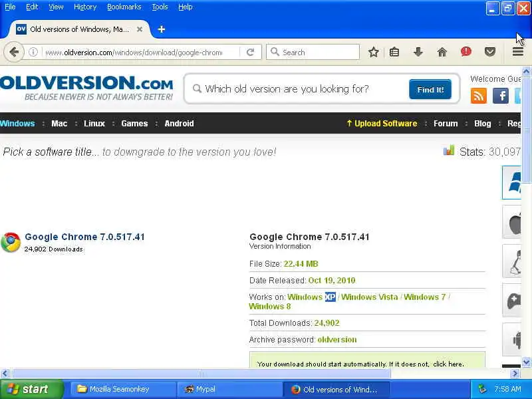Click the 'click here' download link
The image size is (532, 399).
point(448,364)
